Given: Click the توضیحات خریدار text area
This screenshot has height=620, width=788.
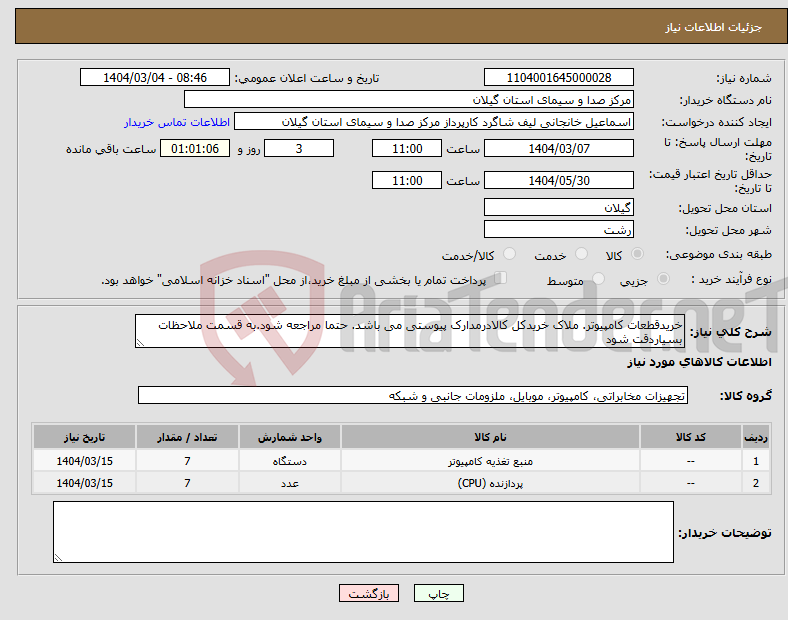Looking at the screenshot, I should click(363, 532).
